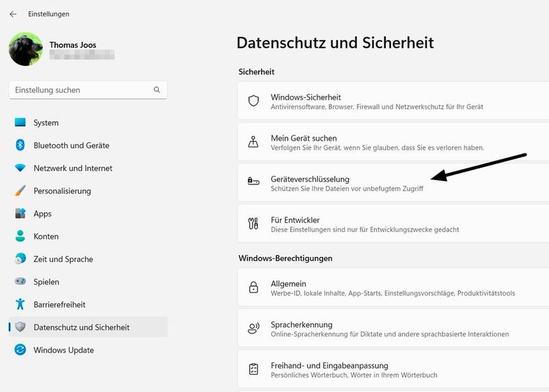Navigate to Konten

click(x=88, y=236)
